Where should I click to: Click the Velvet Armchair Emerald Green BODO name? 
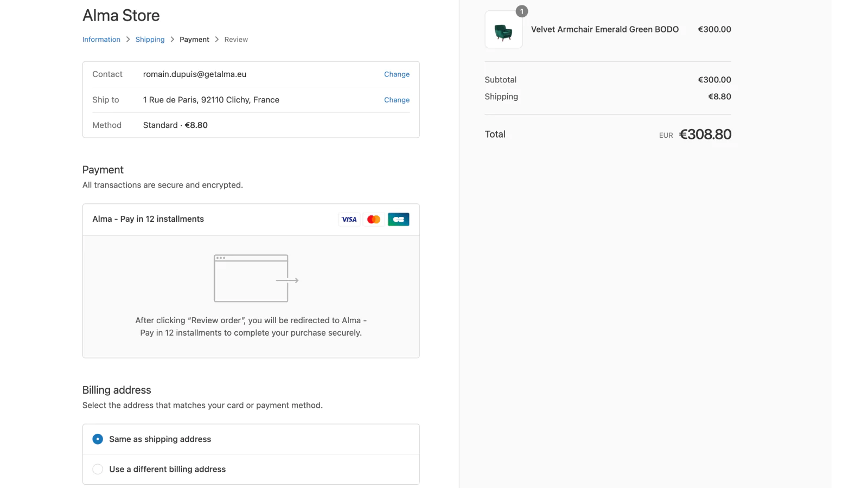tap(605, 29)
